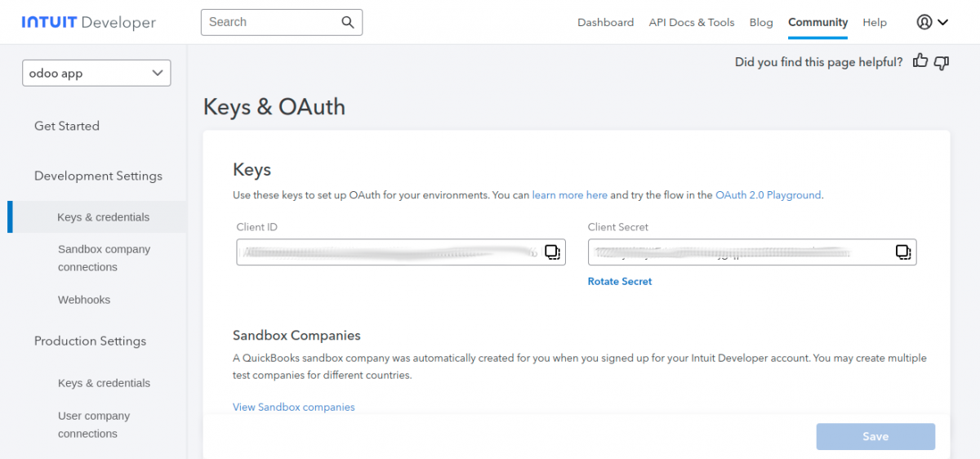Select the Community tab

point(817,22)
